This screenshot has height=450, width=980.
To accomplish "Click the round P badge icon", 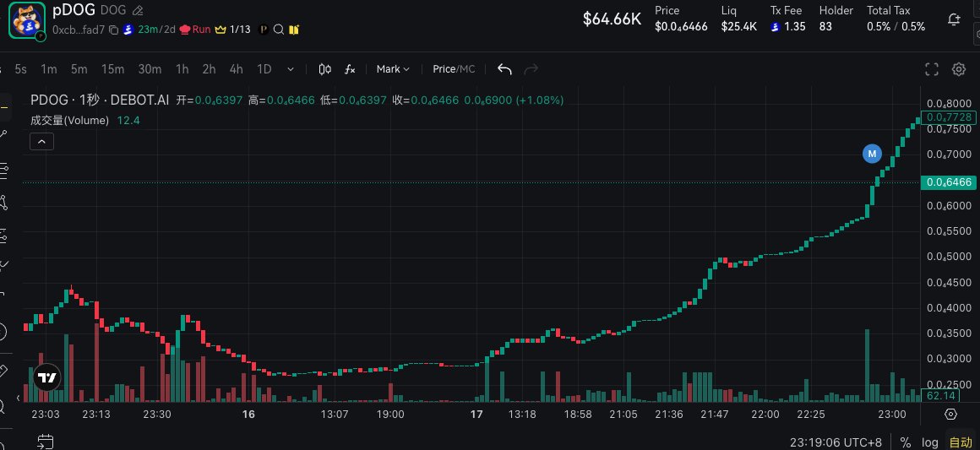I will (x=264, y=30).
